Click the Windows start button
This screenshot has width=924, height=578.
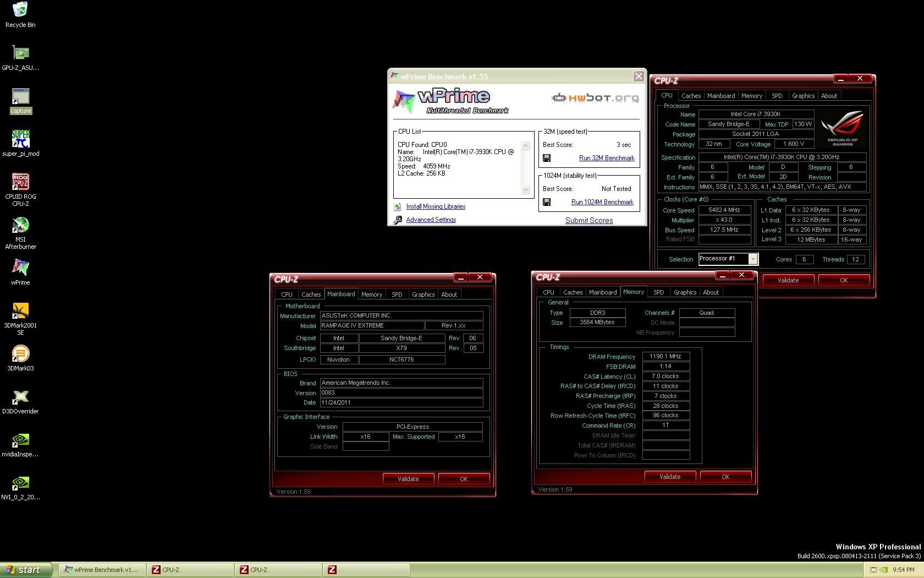pyautogui.click(x=26, y=570)
